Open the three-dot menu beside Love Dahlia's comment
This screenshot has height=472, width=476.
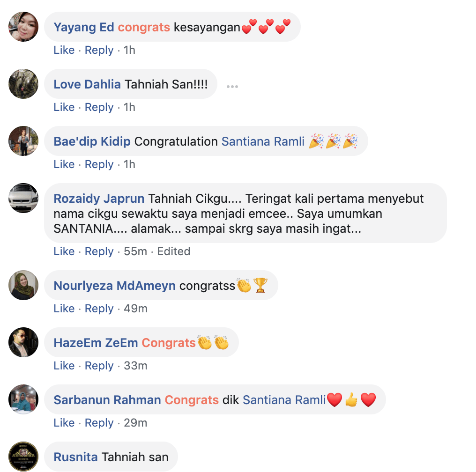[x=232, y=87]
